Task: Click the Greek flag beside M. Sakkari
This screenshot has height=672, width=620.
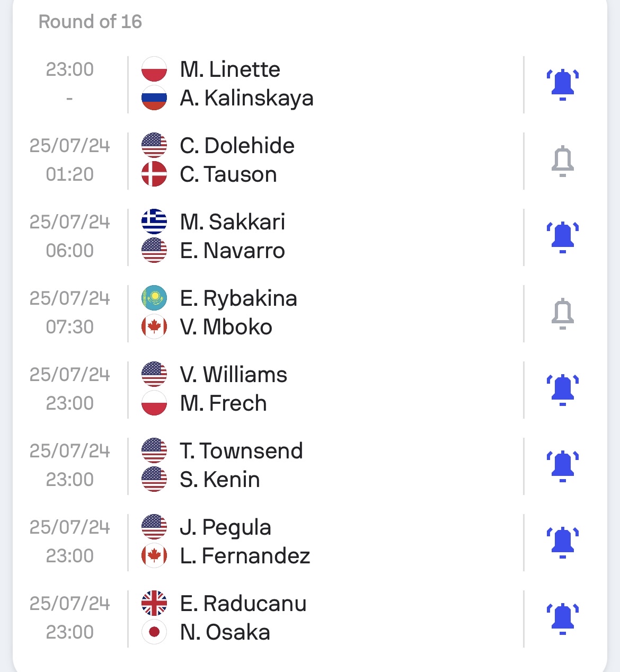Action: coord(154,222)
